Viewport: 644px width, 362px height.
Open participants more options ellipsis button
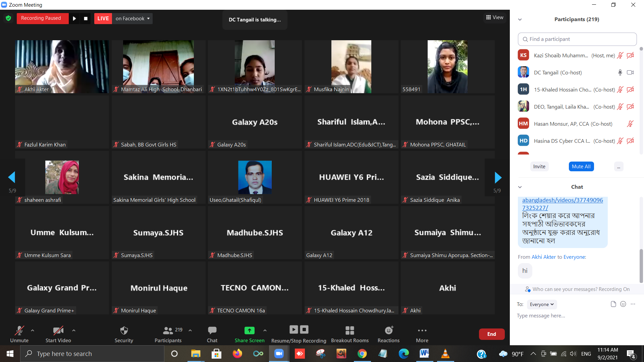click(x=619, y=167)
